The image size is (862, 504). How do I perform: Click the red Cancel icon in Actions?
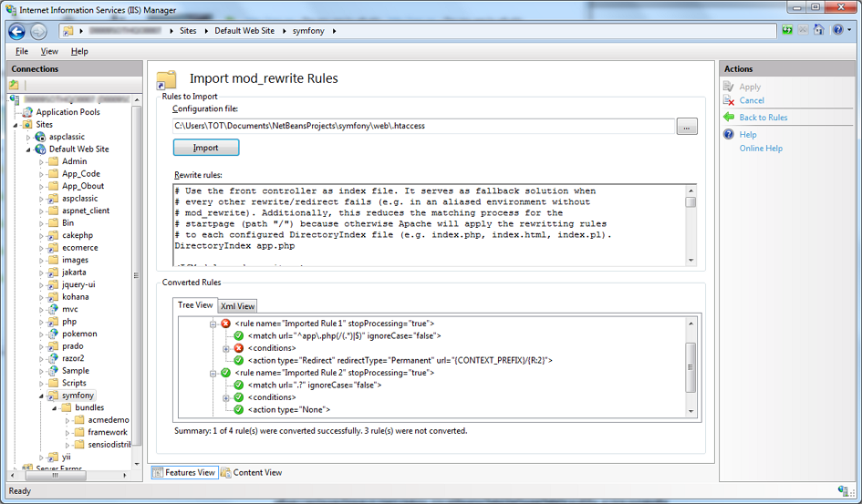tap(729, 100)
